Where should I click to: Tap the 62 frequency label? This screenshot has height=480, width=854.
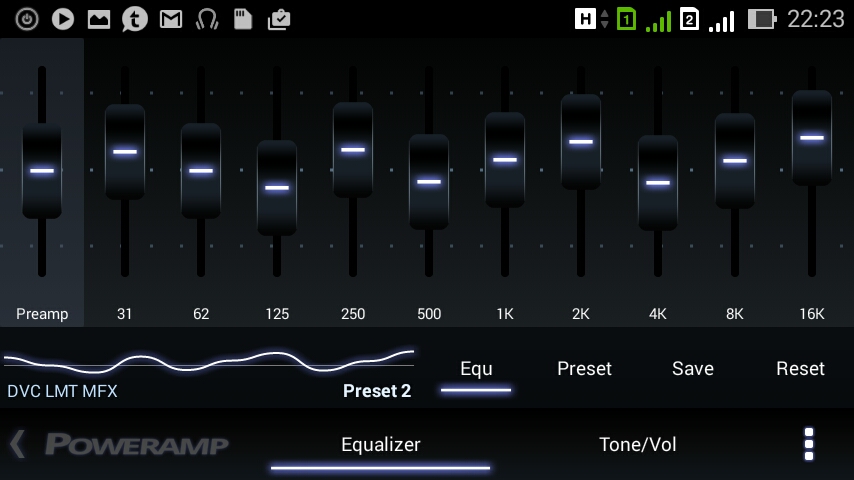point(201,314)
